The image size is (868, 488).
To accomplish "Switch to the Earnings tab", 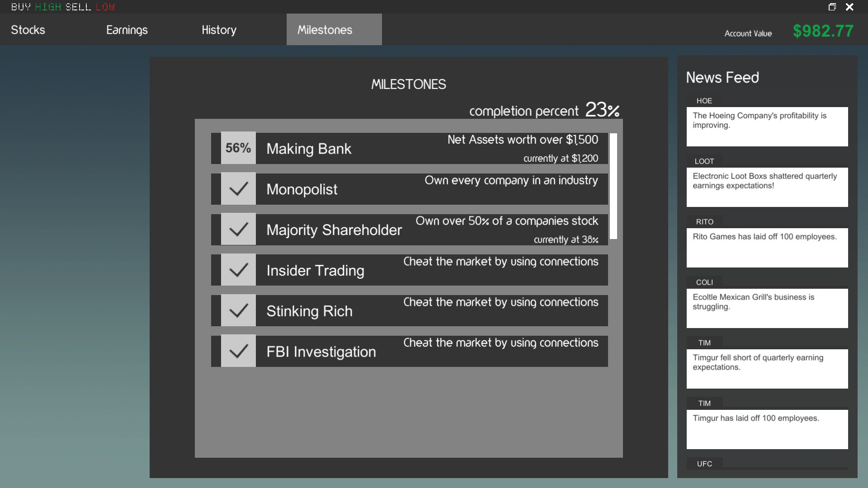I will [x=127, y=30].
